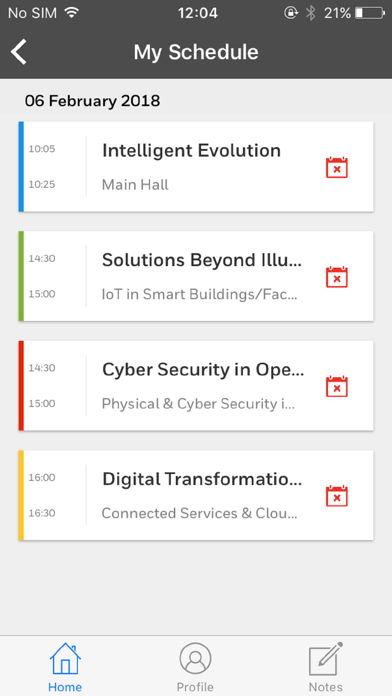This screenshot has height=696, width=392.
Task: Tap the Connected Services & Clou... track label
Action: click(x=199, y=513)
